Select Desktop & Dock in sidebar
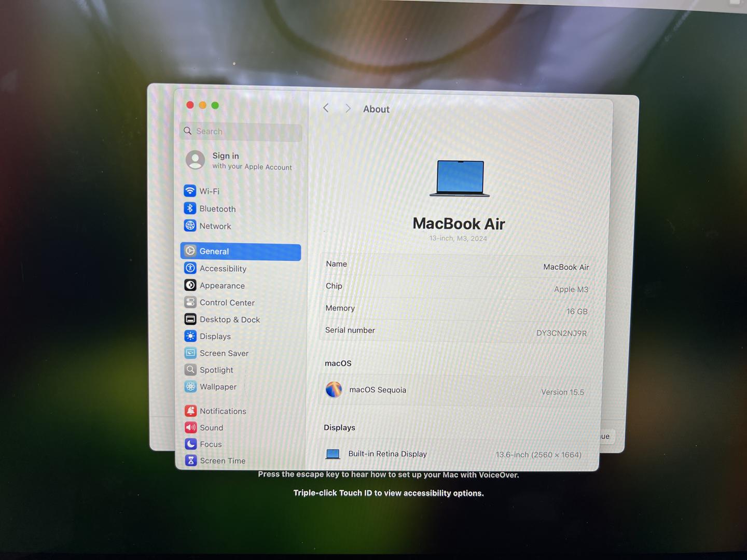 coord(241,319)
